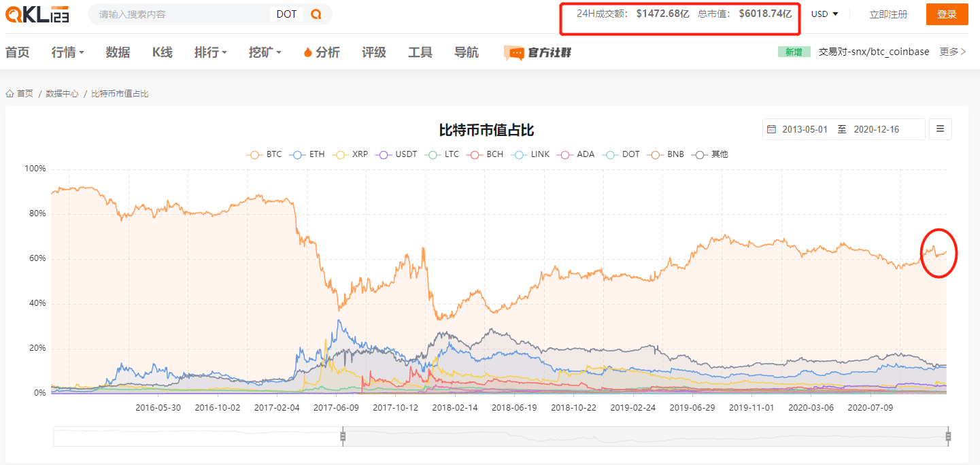
Task: Toggle BTC series in chart legend
Action: (264, 154)
